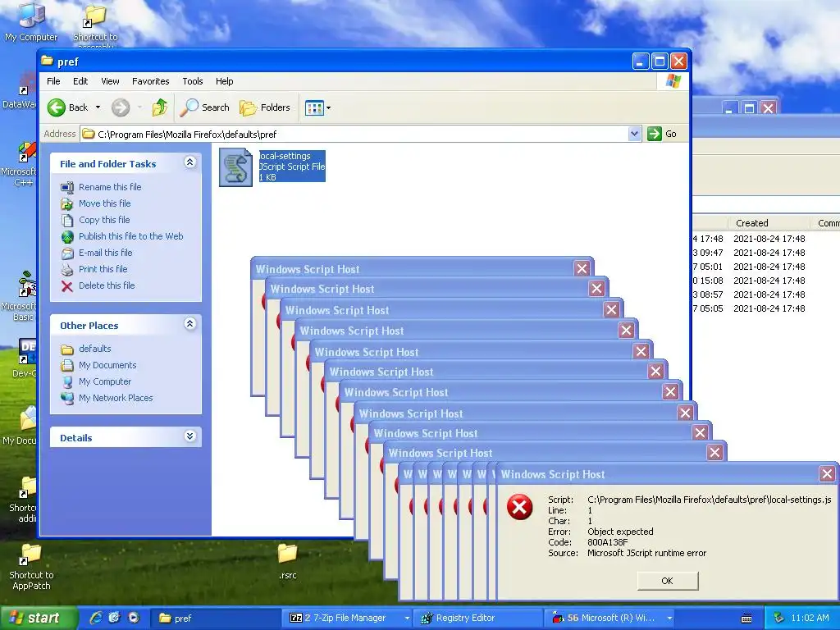Open My Computer in Other Places
840x630 pixels.
[104, 382]
